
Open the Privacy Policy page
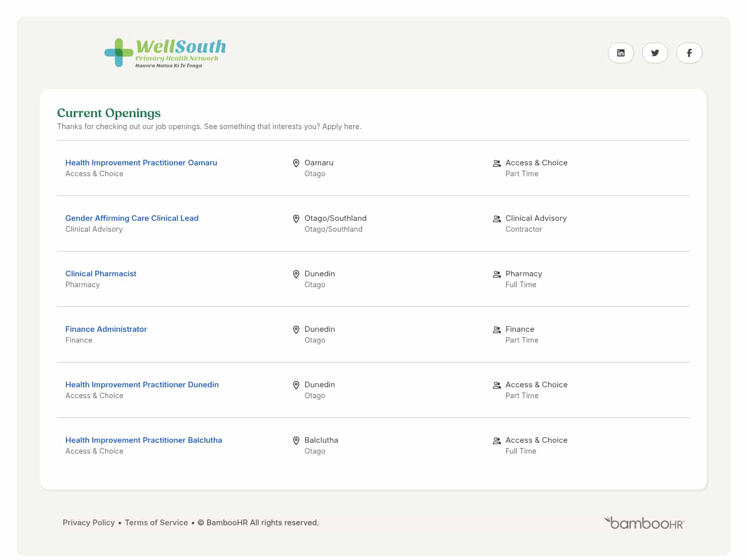click(89, 522)
